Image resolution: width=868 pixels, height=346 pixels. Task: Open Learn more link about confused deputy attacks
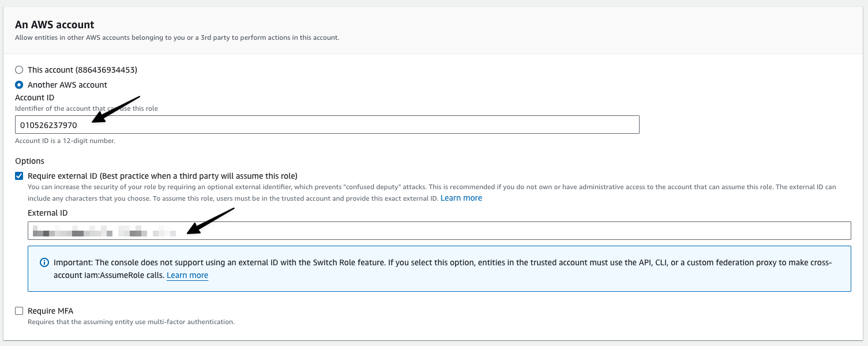tap(461, 198)
